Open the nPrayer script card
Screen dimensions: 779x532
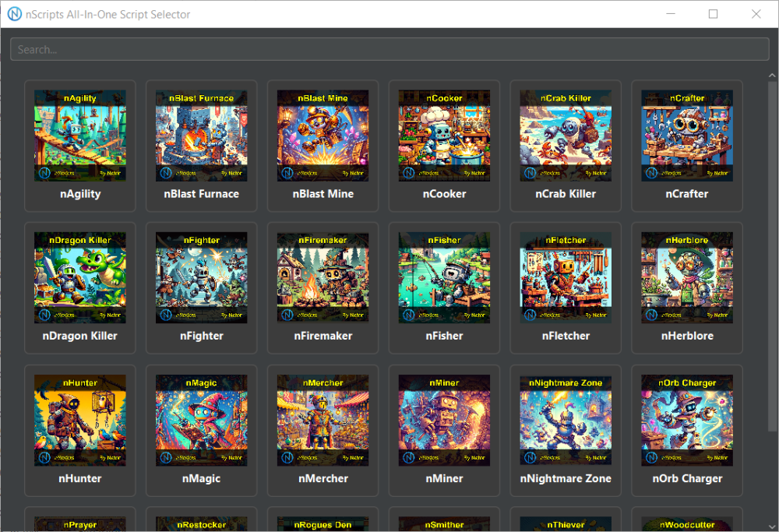[80, 519]
